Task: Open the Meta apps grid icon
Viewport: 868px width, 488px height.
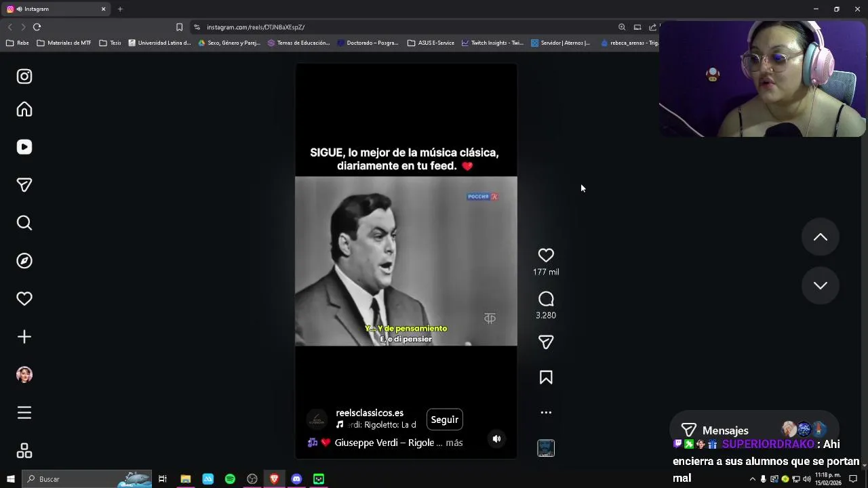Action: click(x=24, y=451)
